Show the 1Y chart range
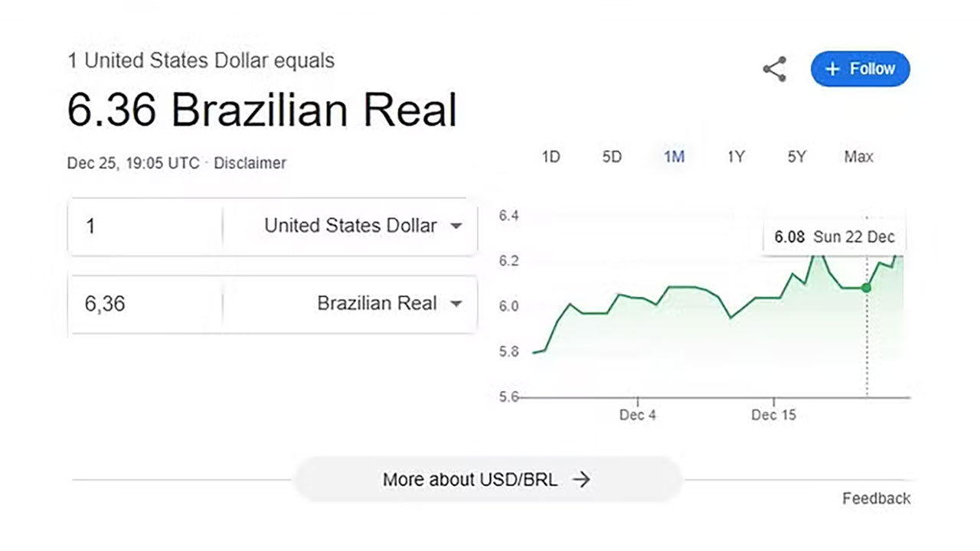 (x=736, y=157)
